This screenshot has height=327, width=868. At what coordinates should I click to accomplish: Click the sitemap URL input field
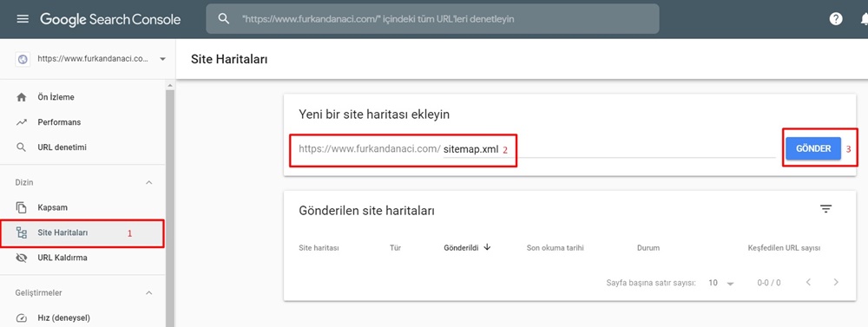tap(609, 149)
